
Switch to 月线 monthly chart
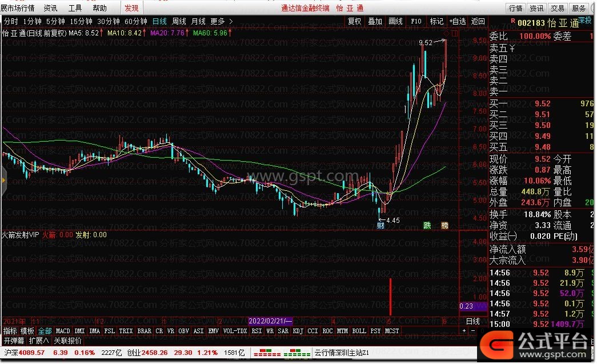[198, 21]
